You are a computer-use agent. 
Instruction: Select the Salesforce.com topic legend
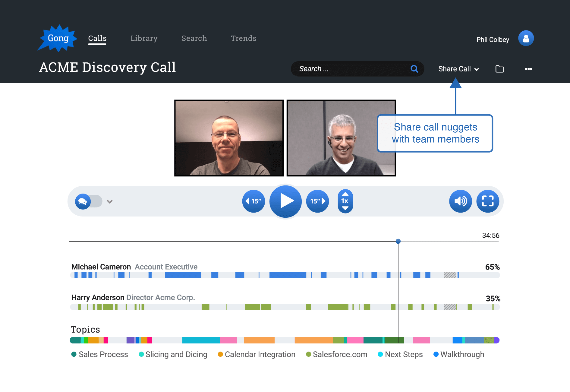(337, 354)
